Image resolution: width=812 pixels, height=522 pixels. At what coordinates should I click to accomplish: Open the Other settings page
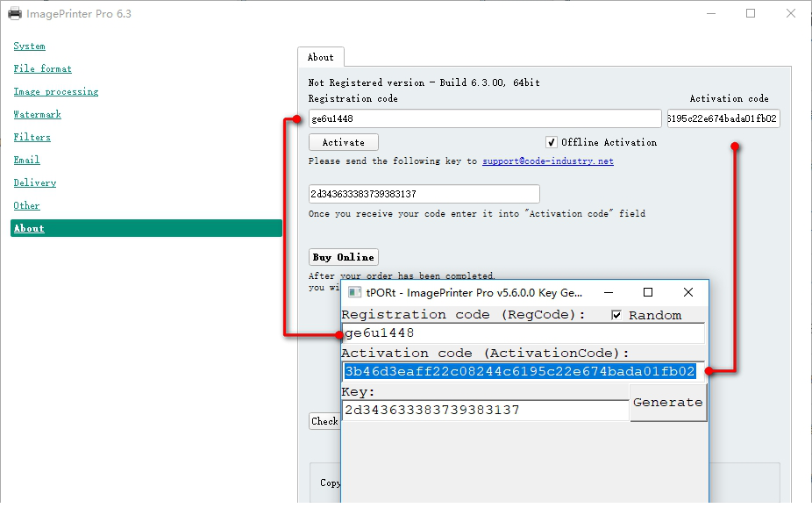pyautogui.click(x=26, y=205)
